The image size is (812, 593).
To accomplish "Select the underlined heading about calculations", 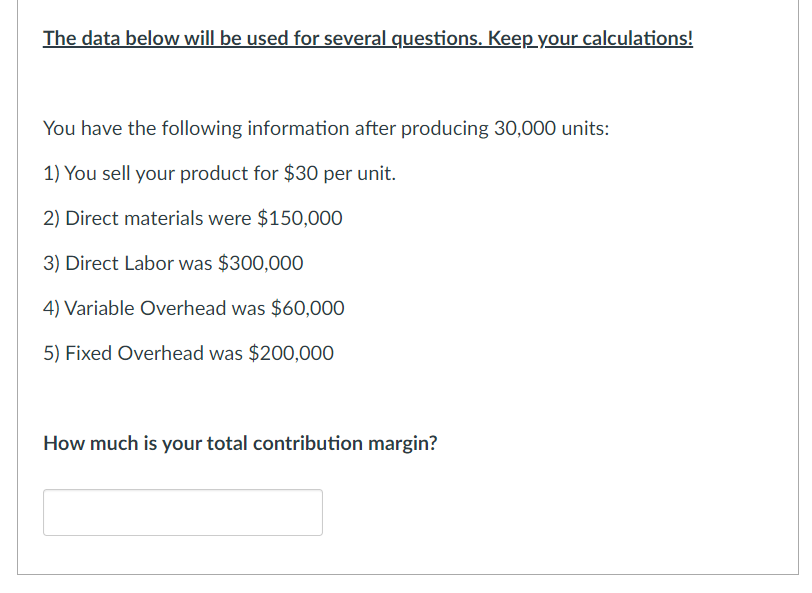I will click(x=367, y=37).
